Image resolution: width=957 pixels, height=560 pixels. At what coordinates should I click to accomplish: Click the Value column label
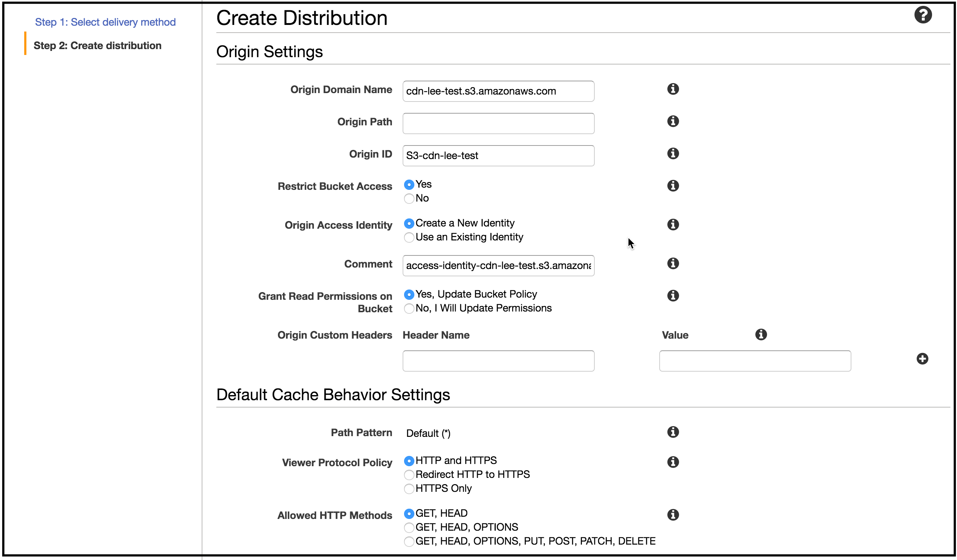(675, 335)
